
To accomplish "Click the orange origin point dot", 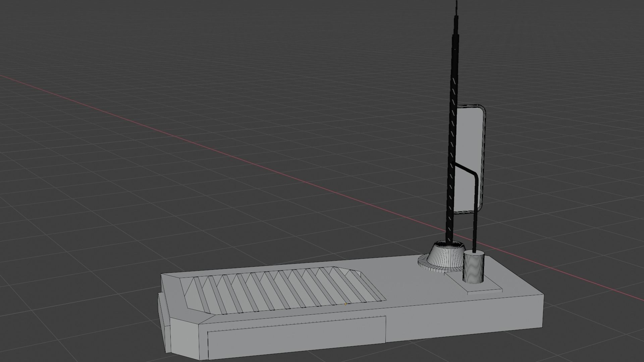I will (345, 304).
